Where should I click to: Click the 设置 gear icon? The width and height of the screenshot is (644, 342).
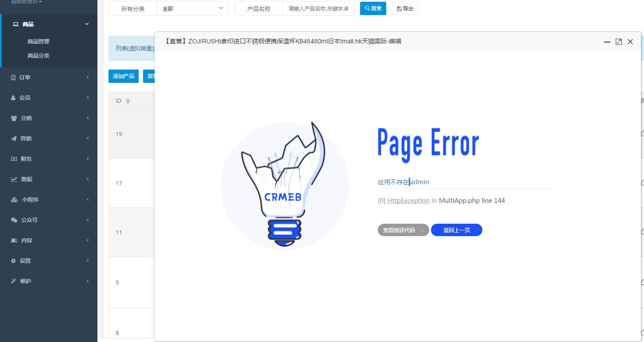13,260
